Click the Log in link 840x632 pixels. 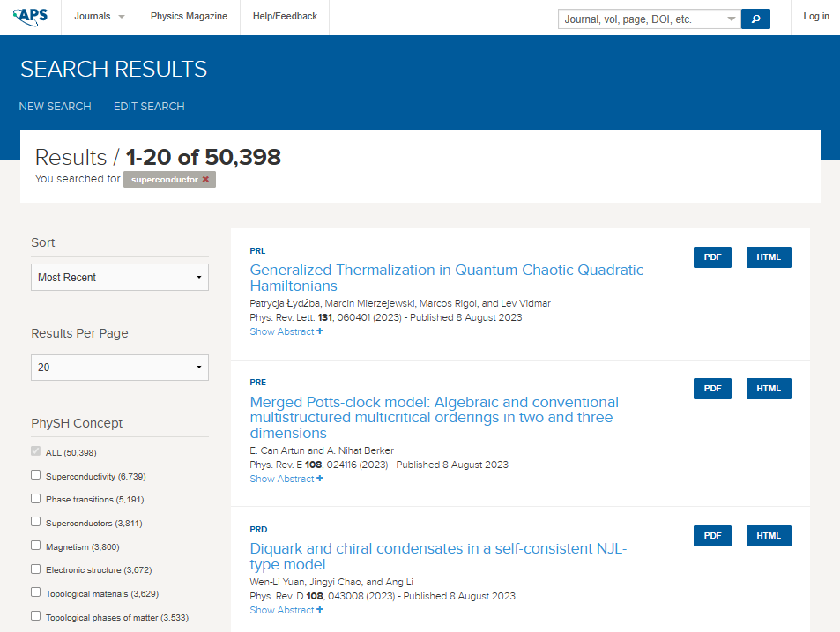815,17
